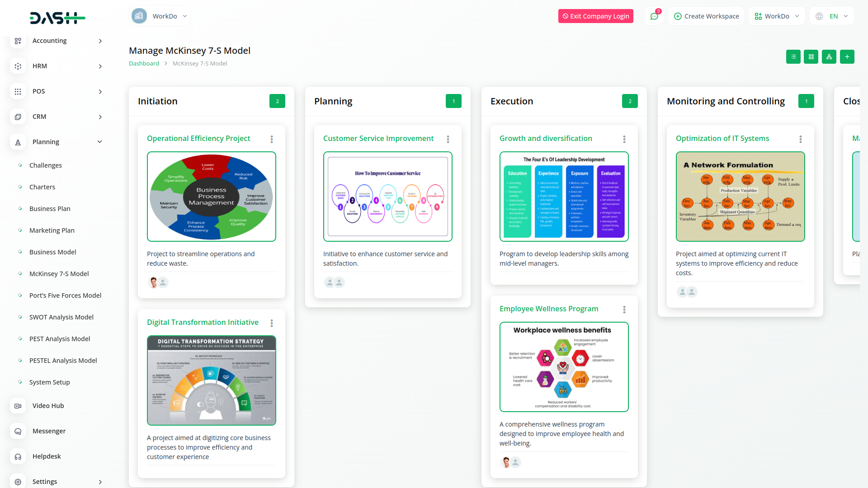Follow the Dashboard breadcrumb link
Screen dimensions: 868x488
144,64
